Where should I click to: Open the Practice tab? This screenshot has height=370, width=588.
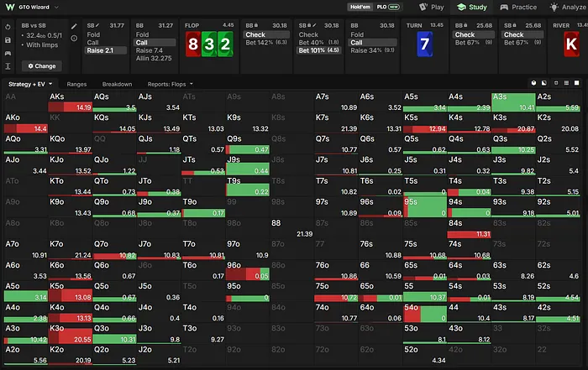click(x=518, y=7)
